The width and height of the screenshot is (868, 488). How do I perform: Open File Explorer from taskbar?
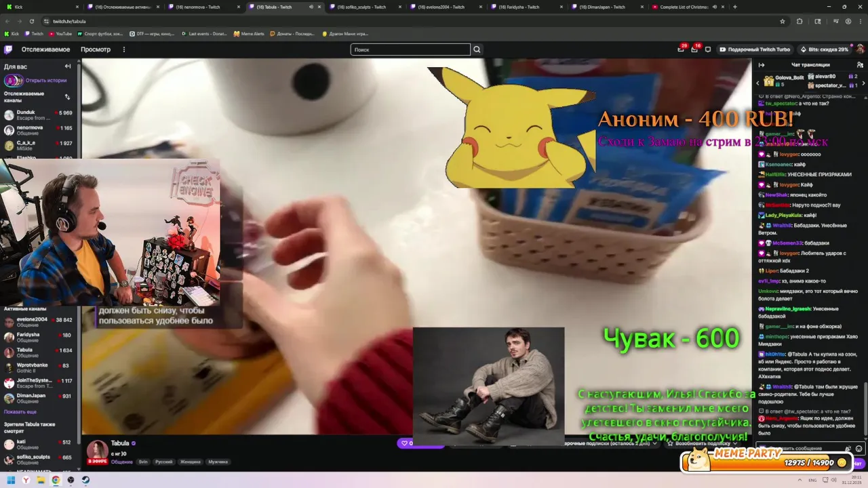[x=41, y=480]
